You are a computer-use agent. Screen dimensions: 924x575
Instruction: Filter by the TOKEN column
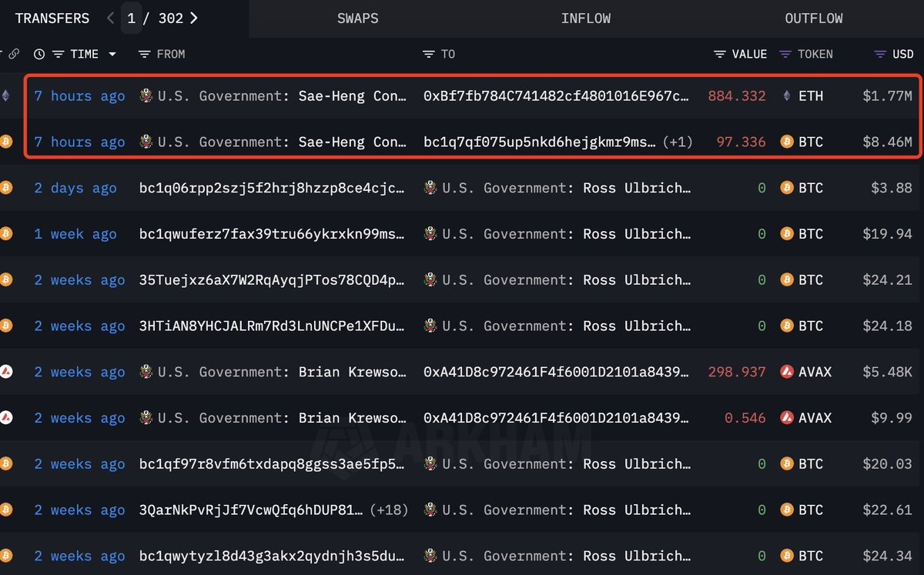pyautogui.click(x=785, y=54)
